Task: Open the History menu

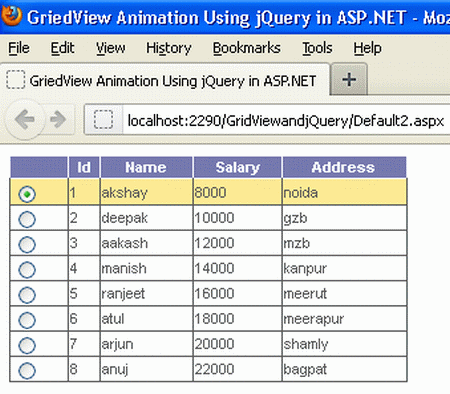Action: pos(169,48)
